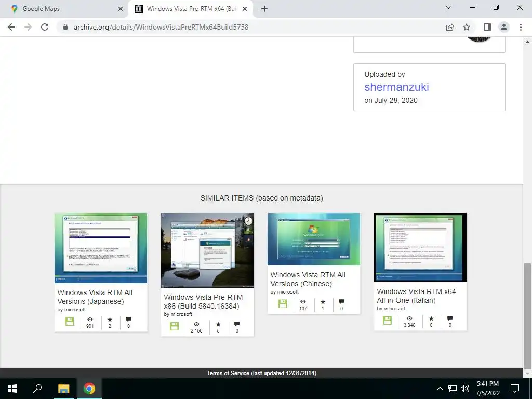Click "by microsoft" under Japanese item
532x399 pixels.
coord(72,310)
